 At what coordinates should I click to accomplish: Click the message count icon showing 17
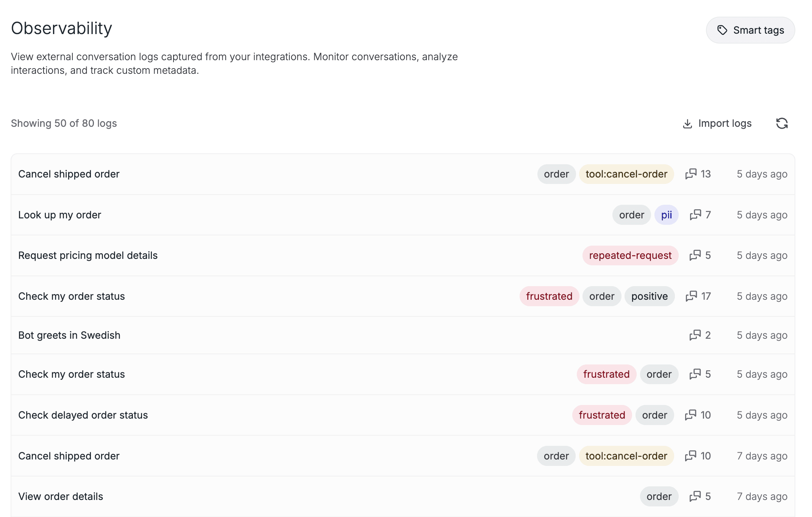691,296
